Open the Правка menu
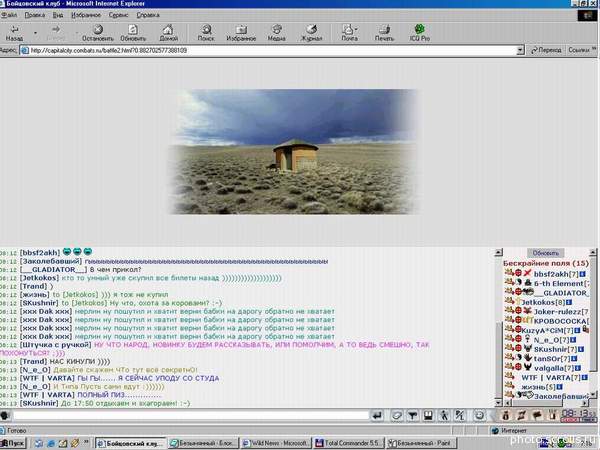Viewport: 600px width, 450px height. point(34,15)
